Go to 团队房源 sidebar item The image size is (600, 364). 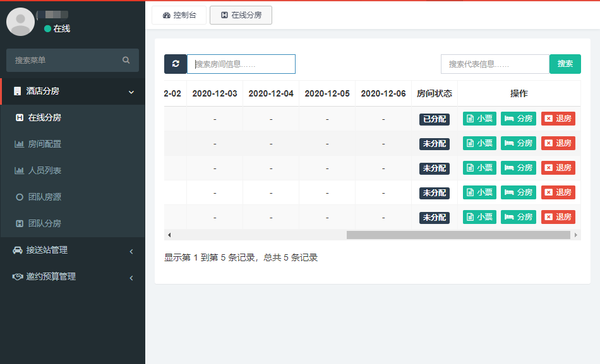coord(44,197)
